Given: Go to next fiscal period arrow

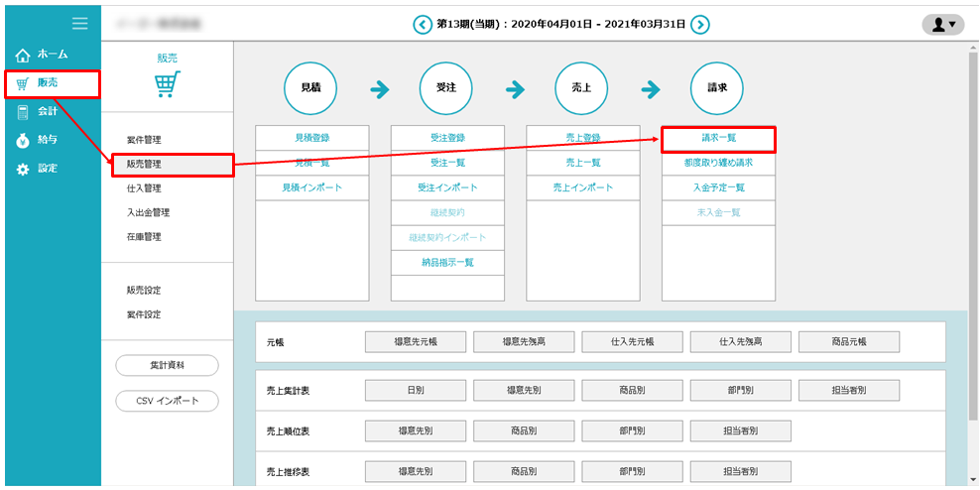Looking at the screenshot, I should click(700, 25).
